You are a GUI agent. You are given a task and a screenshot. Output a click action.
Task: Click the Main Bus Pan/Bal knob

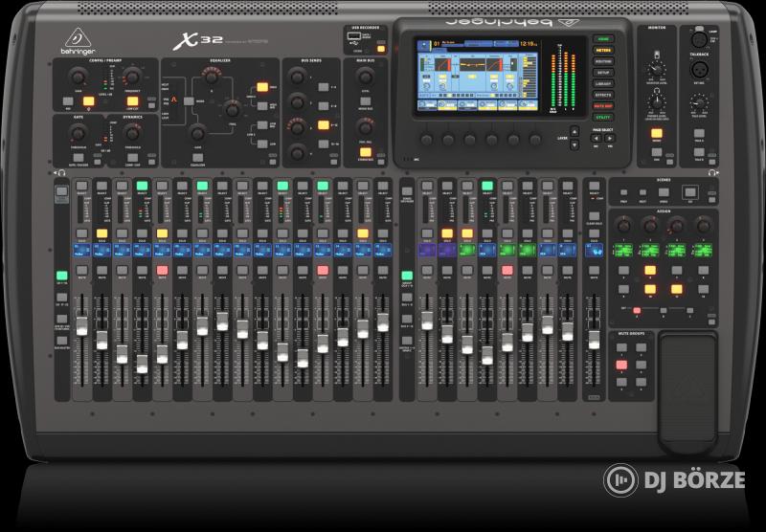[365, 127]
